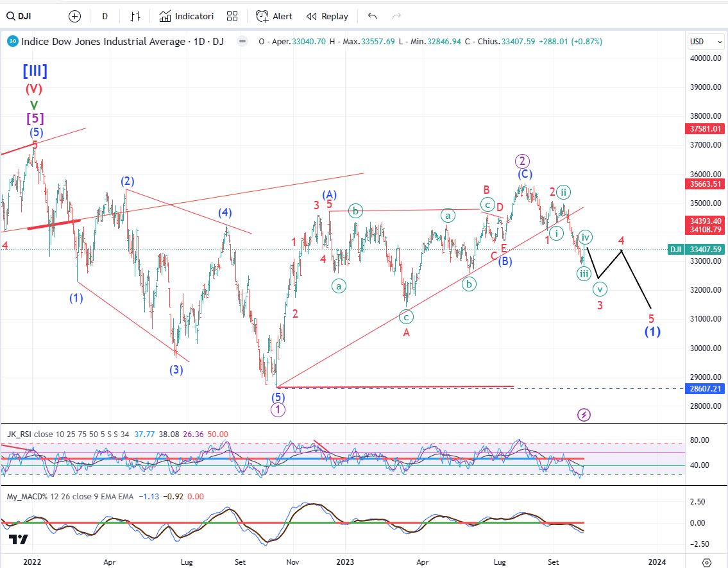Expand the USD currency dropdown
This screenshot has width=728, height=568.
(706, 41)
